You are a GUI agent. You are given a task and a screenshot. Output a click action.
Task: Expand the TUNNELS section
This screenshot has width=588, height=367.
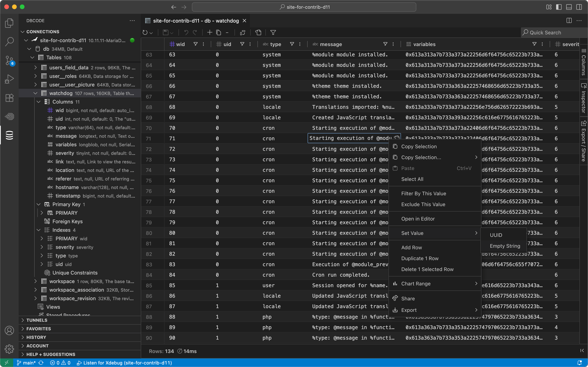pyautogui.click(x=37, y=320)
